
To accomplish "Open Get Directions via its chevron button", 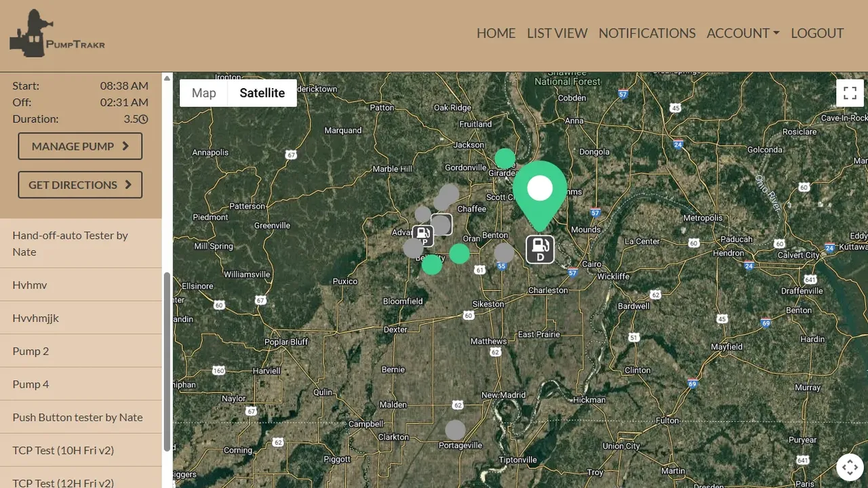I will pos(80,185).
